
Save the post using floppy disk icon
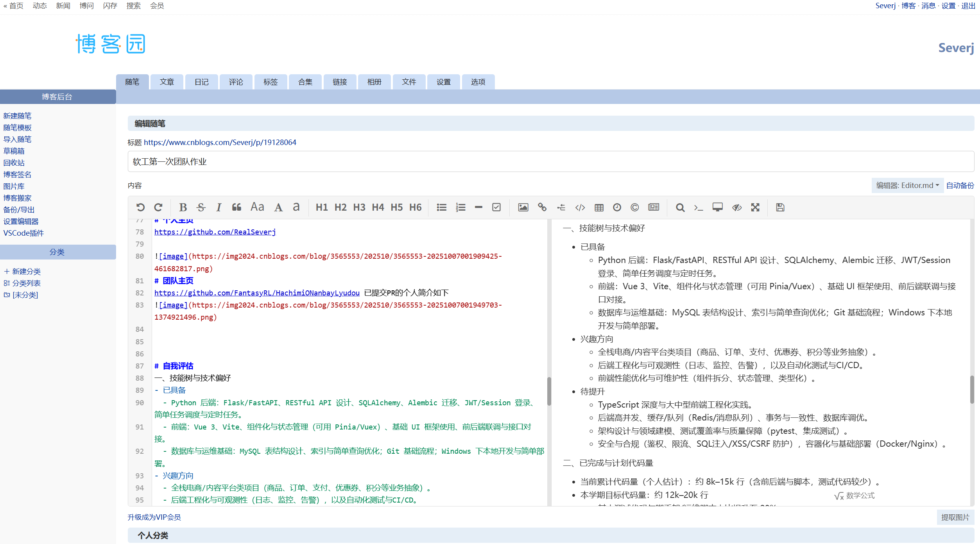(x=780, y=208)
